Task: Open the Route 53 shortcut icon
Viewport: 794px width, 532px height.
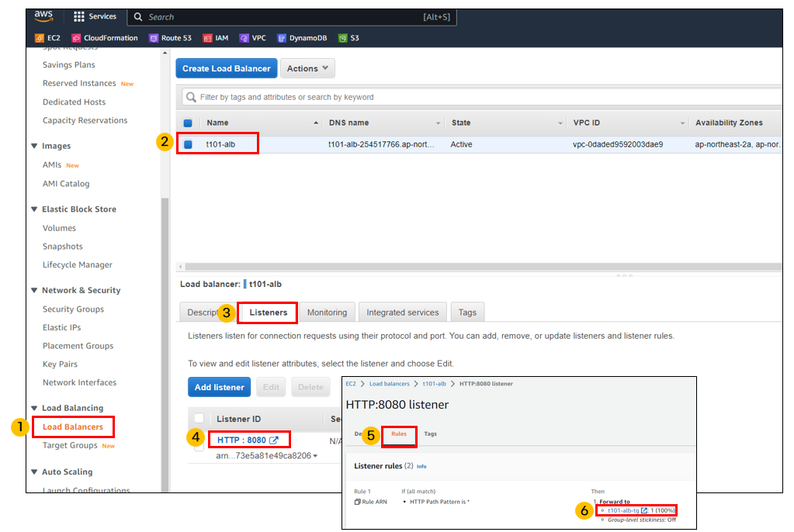Action: (x=153, y=38)
